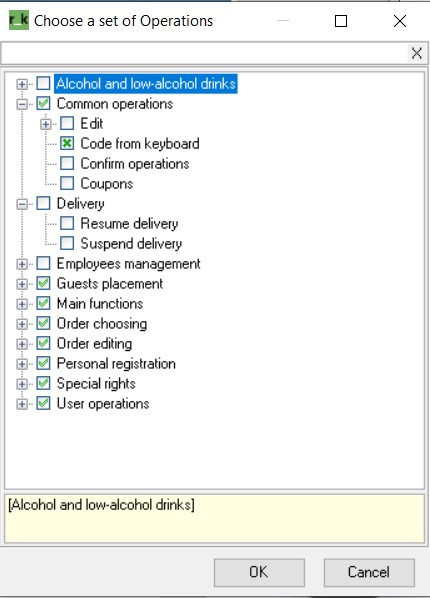Dismiss the dialog with Cancel button
The image size is (430, 598).
click(369, 572)
